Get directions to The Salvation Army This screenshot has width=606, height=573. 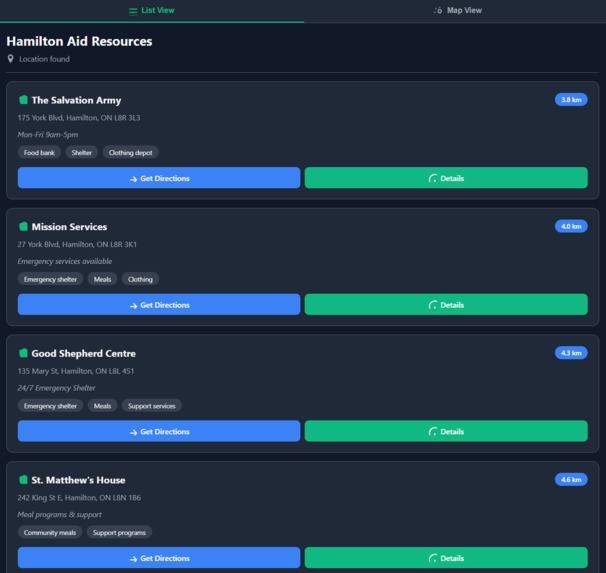159,178
